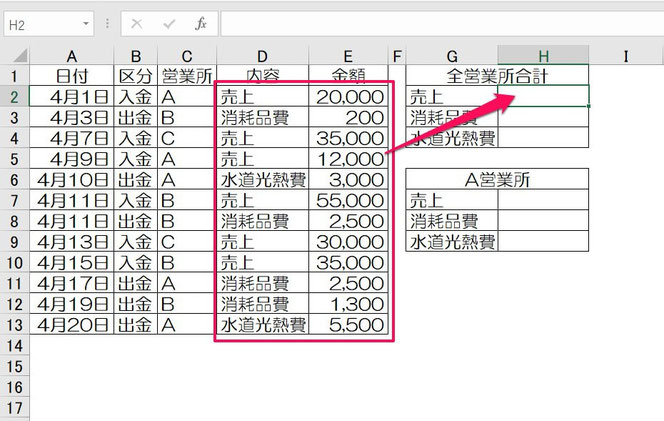
Task: Select the empty cell right of A営業所 売上
Action: coord(543,200)
